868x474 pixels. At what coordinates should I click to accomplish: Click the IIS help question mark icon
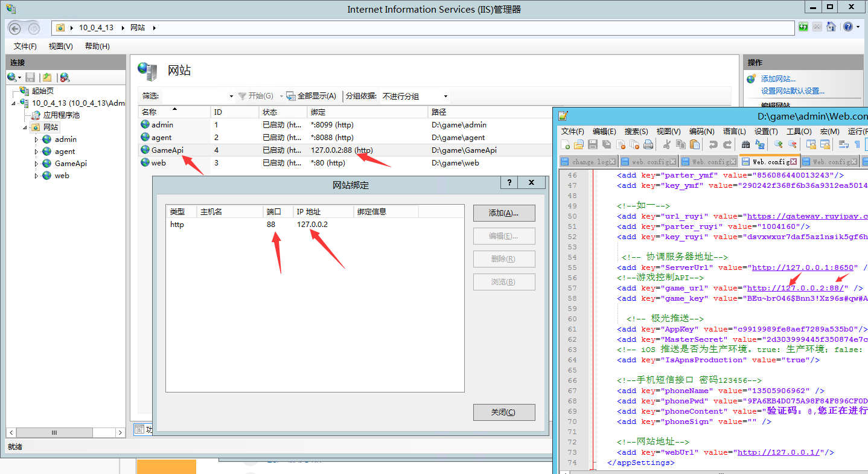[x=847, y=27]
